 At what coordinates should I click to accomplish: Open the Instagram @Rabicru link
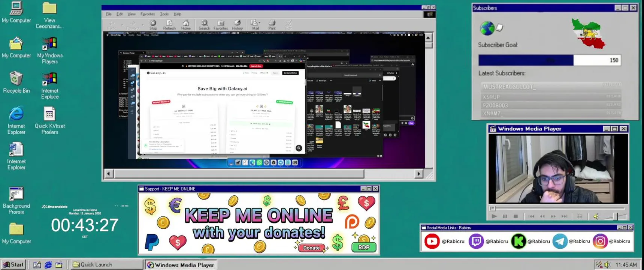click(611, 241)
